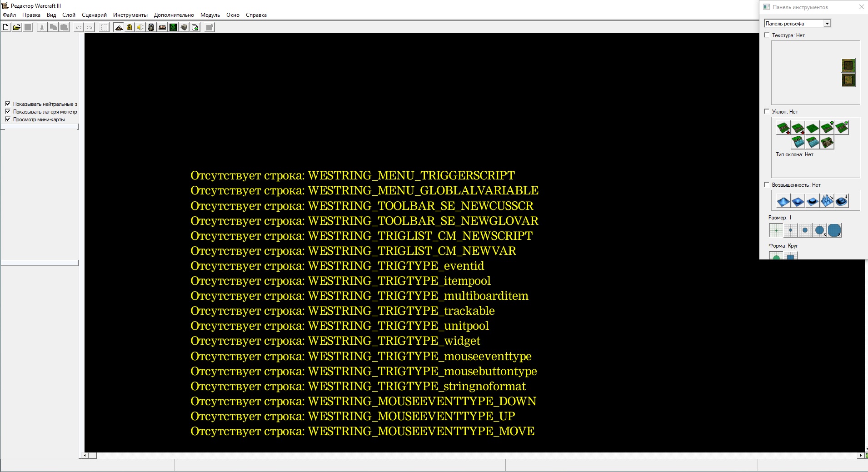Choose the second brush size
Viewport: 868px width, 472px height.
[x=790, y=230]
